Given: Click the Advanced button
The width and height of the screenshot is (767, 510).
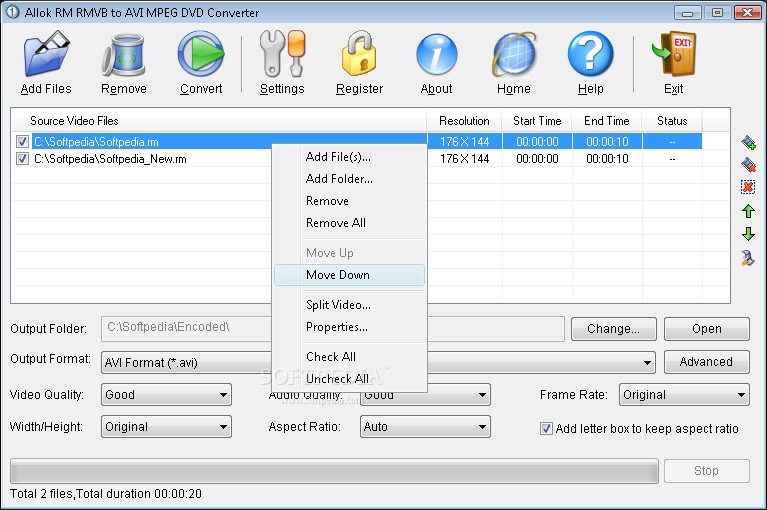Looking at the screenshot, I should pos(707,362).
